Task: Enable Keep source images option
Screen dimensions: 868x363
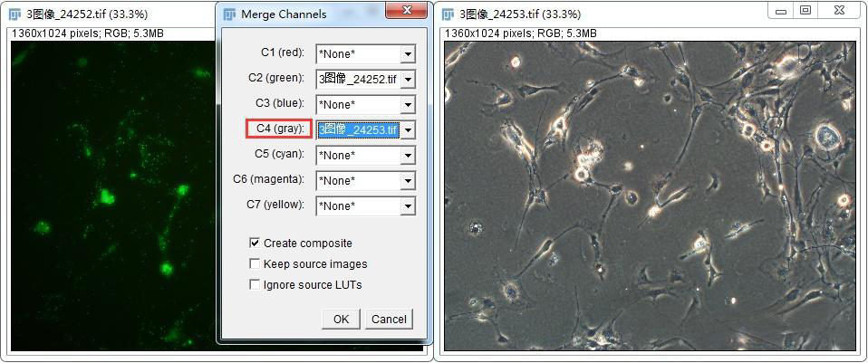Action: [255, 263]
